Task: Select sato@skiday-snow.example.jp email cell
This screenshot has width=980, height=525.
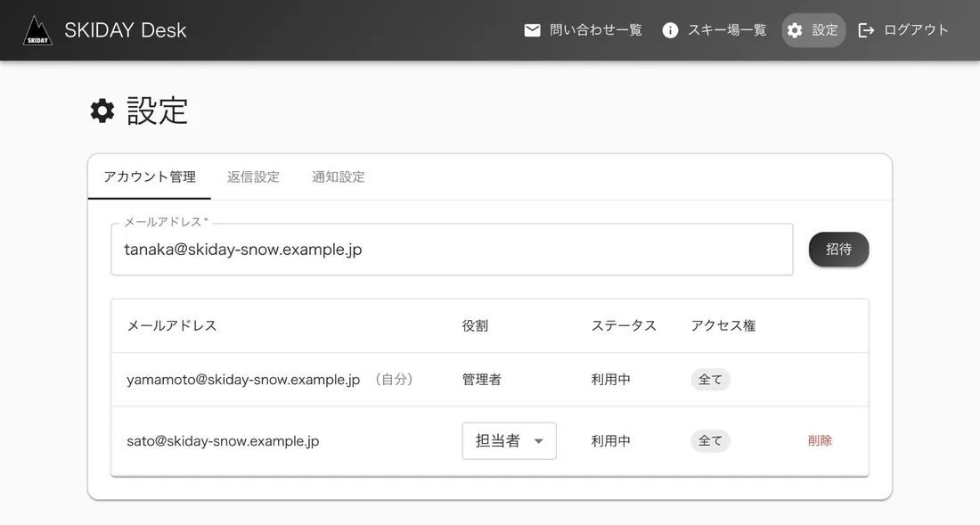Action: coord(223,440)
